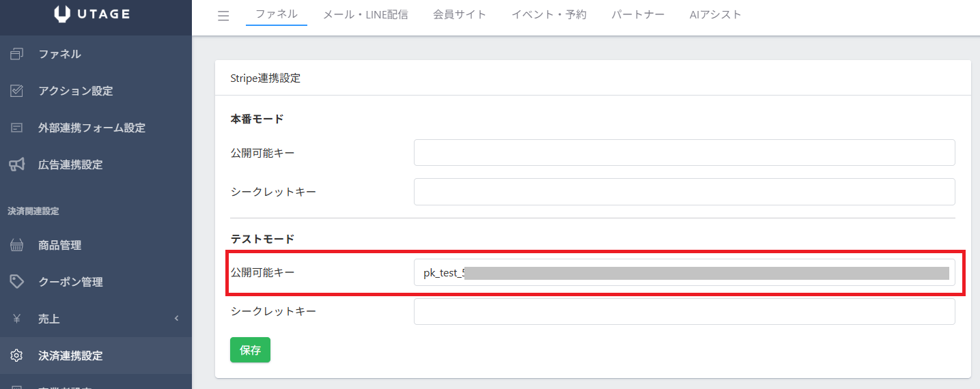Screen dimensions: 980x389
Task: Click the green 保存 button
Action: pos(250,350)
